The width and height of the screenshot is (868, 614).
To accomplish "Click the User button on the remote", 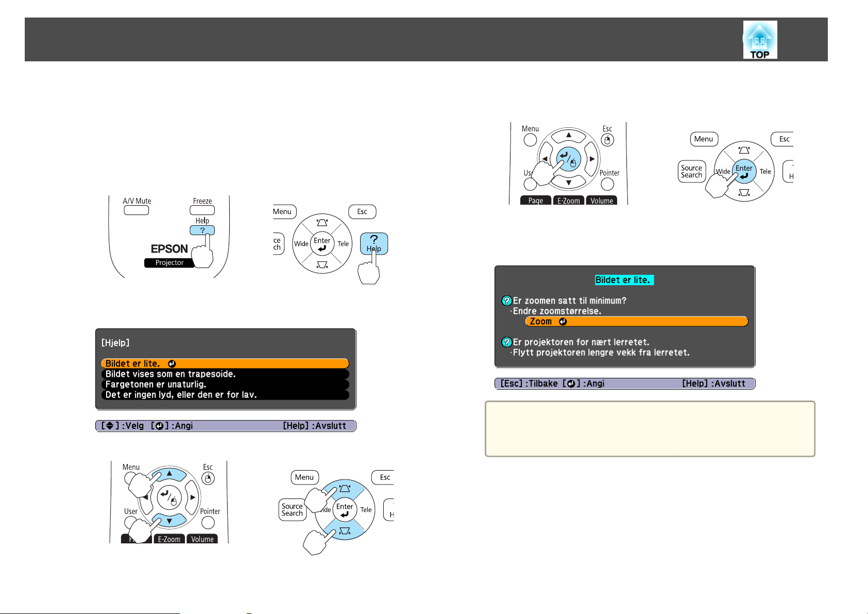I will click(130, 522).
